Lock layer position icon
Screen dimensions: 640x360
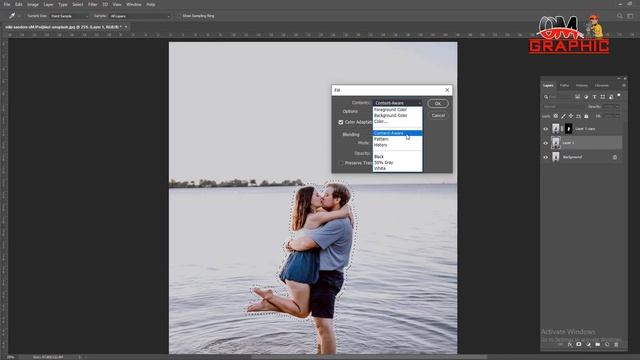(571, 116)
